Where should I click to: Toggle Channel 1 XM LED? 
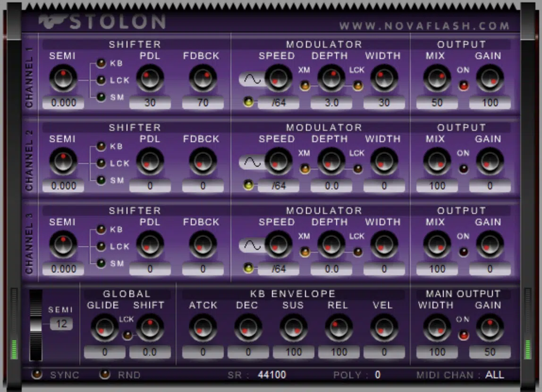click(x=305, y=85)
